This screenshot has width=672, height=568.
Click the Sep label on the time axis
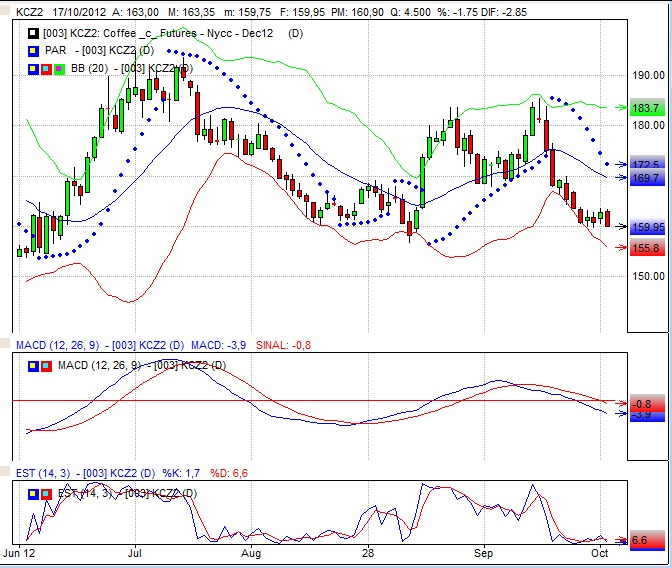[484, 552]
